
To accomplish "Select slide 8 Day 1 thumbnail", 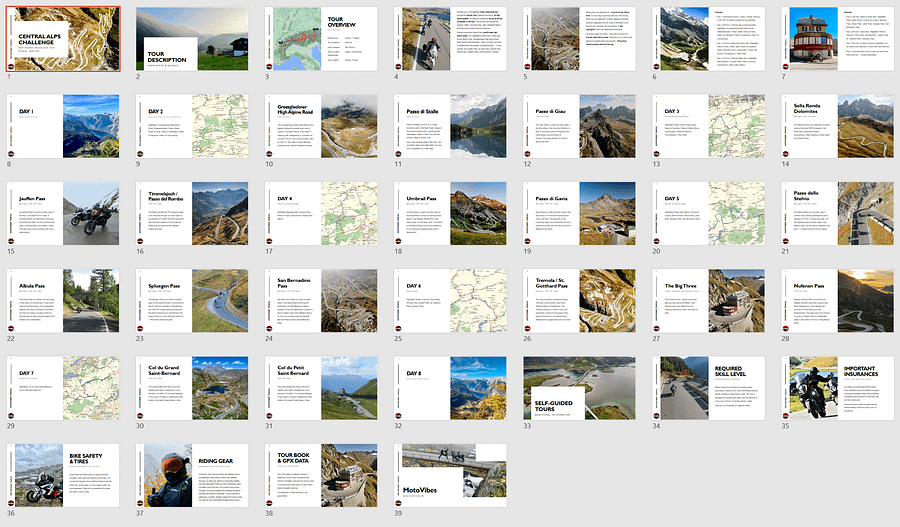I will pyautogui.click(x=63, y=126).
